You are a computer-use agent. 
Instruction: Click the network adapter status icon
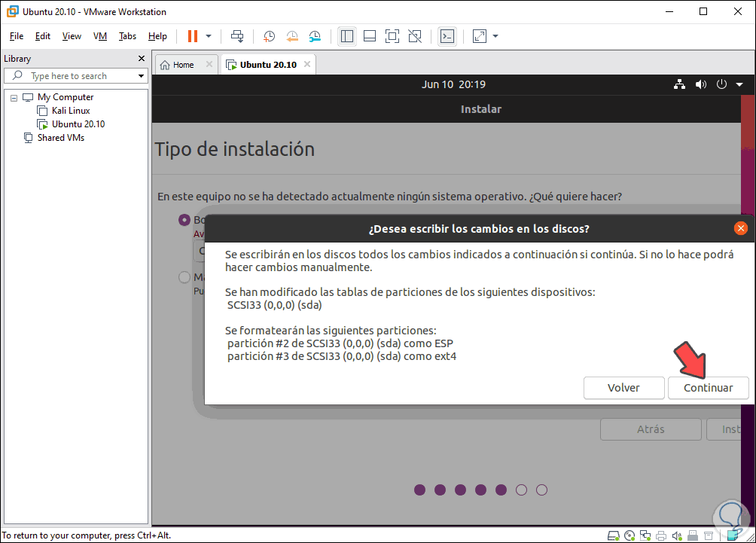645,535
